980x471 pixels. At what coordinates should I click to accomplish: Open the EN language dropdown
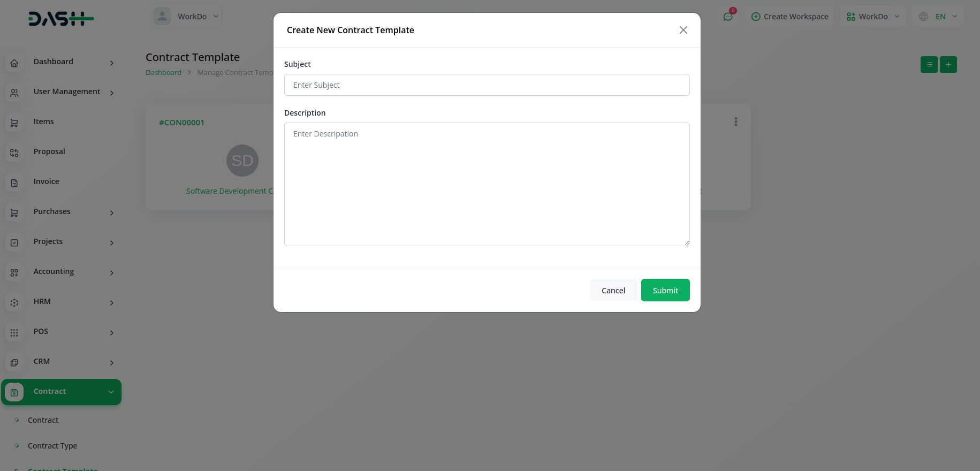pyautogui.click(x=939, y=17)
